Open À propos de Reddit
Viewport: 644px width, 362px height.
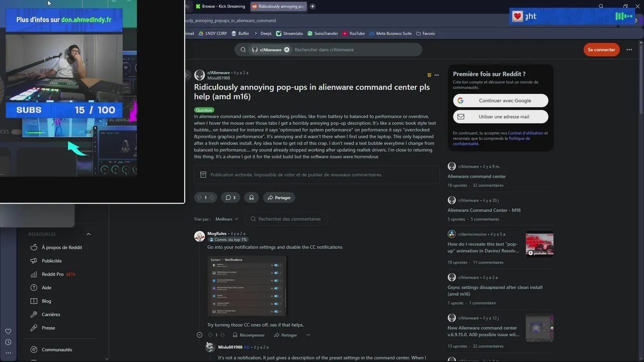coord(62,247)
